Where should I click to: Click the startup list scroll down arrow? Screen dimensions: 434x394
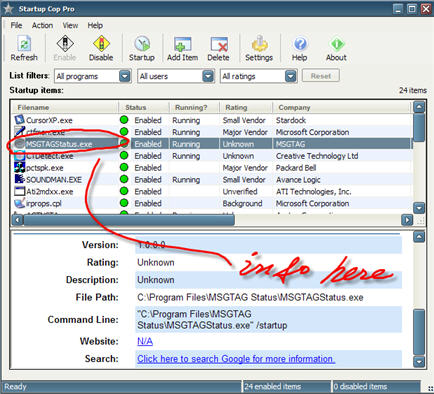pyautogui.click(x=419, y=208)
